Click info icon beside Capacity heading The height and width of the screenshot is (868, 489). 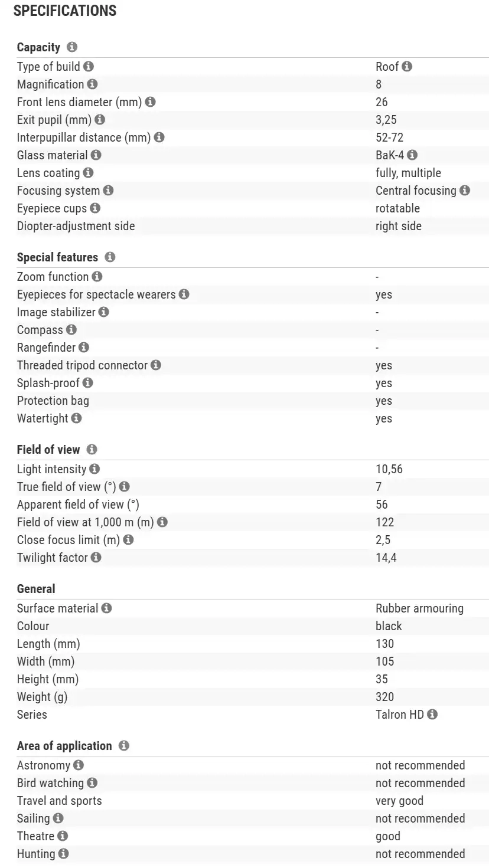(x=72, y=47)
